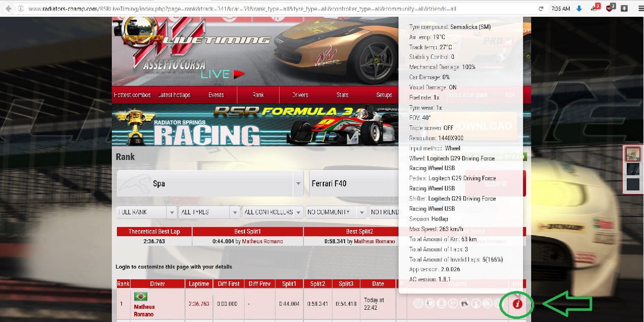Click the Laptime column header
This screenshot has height=322, width=644.
pyautogui.click(x=199, y=283)
